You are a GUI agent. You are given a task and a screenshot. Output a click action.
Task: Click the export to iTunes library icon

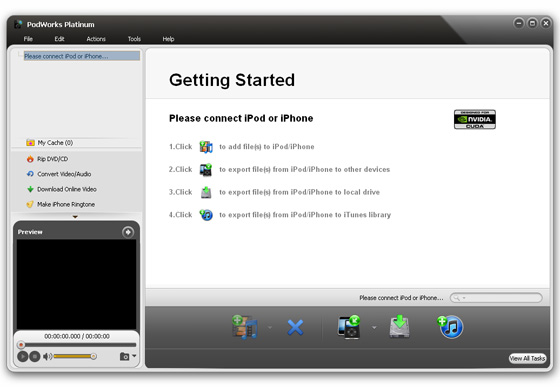pos(450,327)
